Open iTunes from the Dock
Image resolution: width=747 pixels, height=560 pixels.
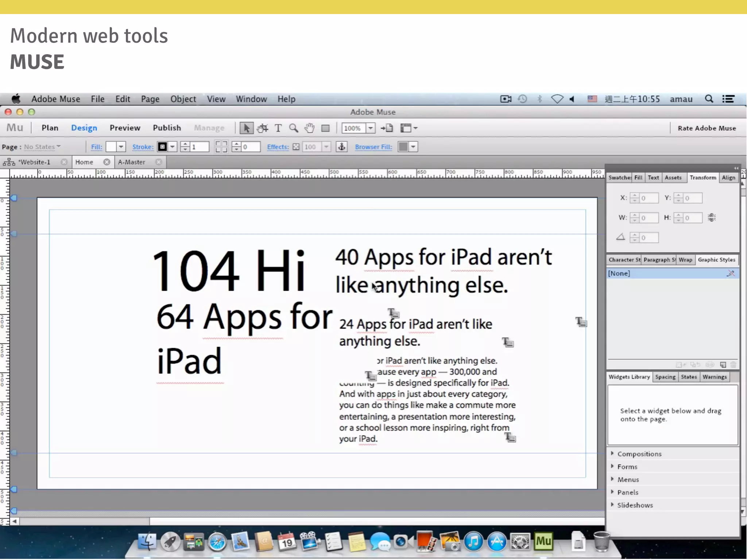[473, 541]
